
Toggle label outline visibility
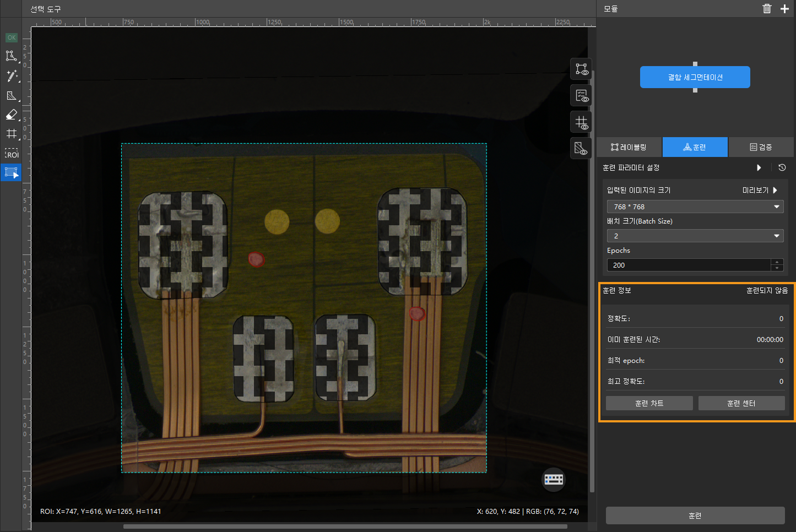(581, 69)
